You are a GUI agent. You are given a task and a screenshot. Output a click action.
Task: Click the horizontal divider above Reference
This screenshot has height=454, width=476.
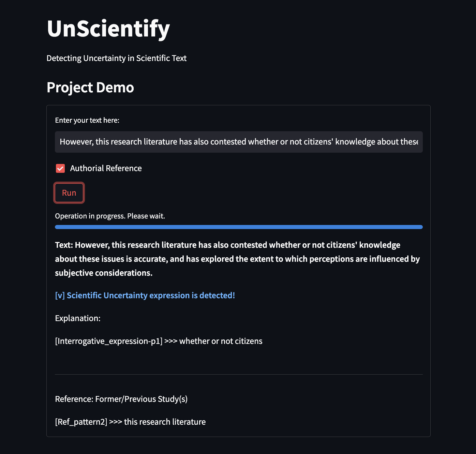click(x=239, y=375)
